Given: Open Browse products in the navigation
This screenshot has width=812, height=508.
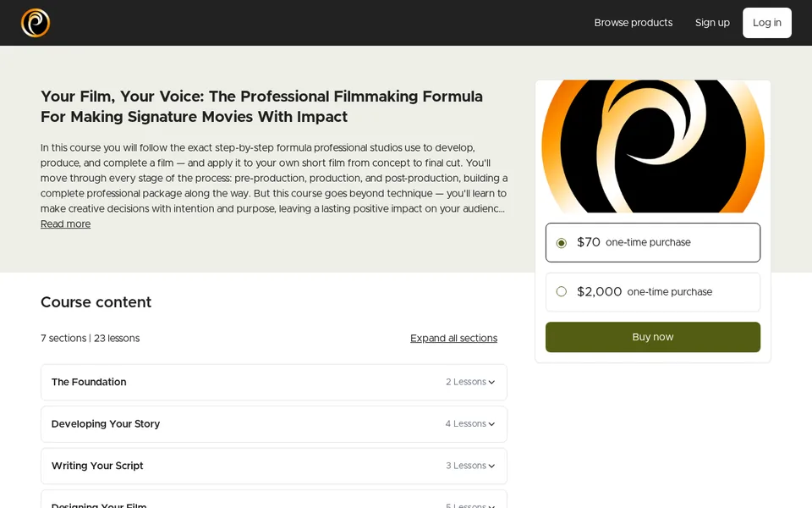Looking at the screenshot, I should tap(633, 23).
